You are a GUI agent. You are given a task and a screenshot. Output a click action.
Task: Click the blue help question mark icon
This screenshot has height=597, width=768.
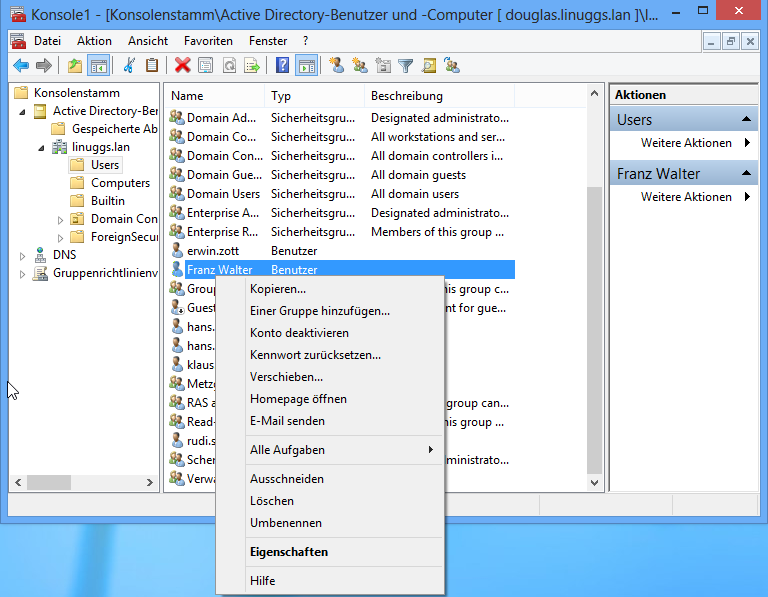click(x=283, y=66)
